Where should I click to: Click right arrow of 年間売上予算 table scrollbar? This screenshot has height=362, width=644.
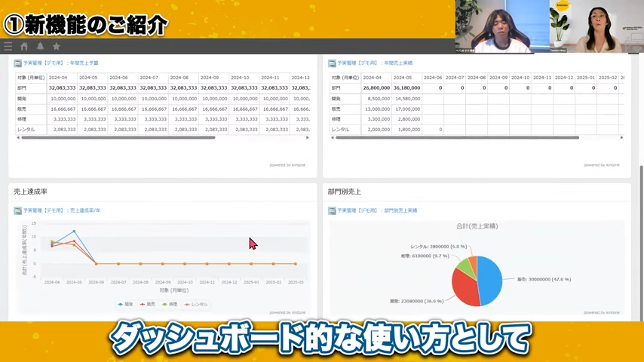[307, 138]
